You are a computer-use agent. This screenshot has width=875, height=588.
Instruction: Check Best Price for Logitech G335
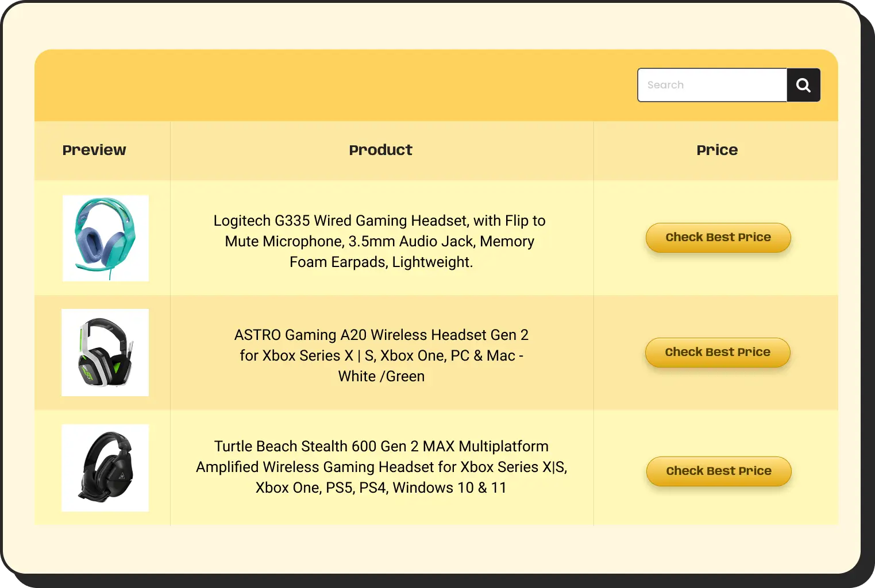tap(718, 237)
